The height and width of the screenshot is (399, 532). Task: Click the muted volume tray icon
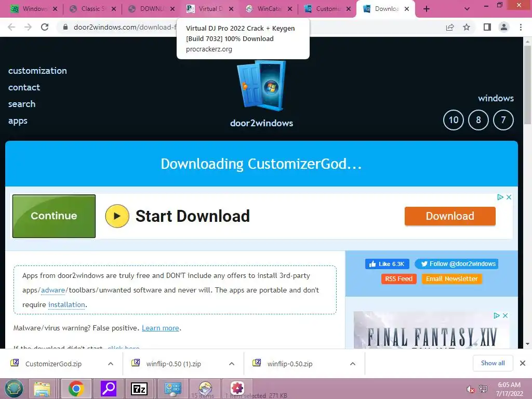(x=470, y=389)
